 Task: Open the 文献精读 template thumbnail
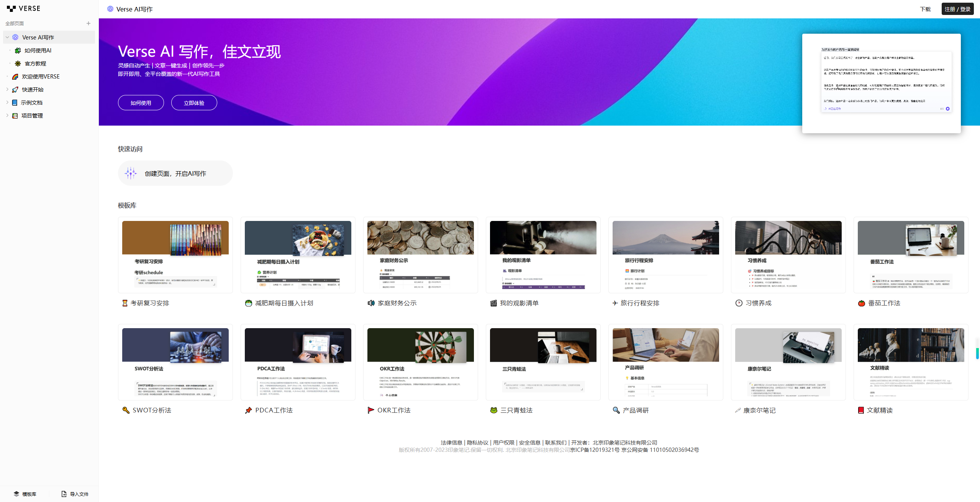911,362
